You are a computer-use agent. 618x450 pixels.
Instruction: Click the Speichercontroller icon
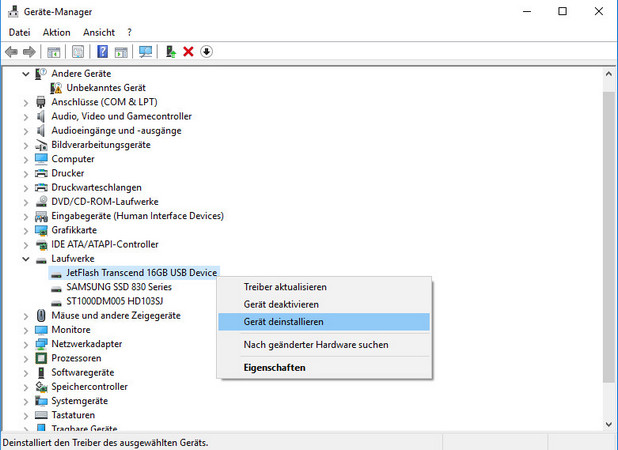point(41,387)
